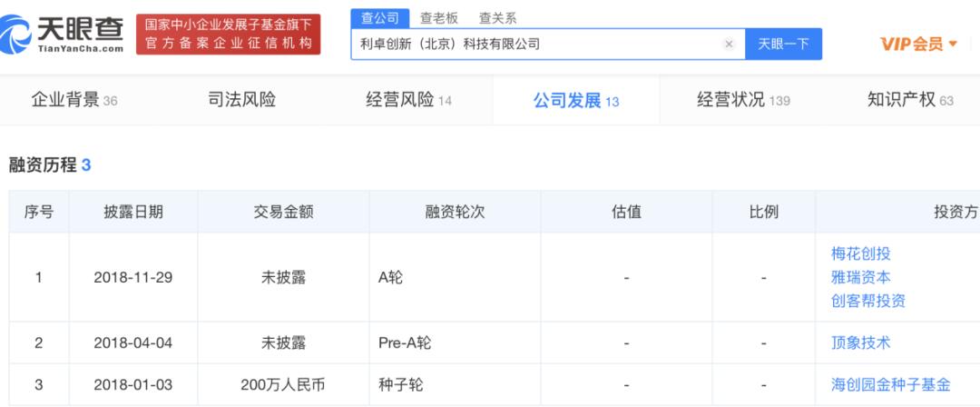Image resolution: width=980 pixels, height=407 pixels.
Task: Open investor link 梅花创投
Action: point(860,253)
